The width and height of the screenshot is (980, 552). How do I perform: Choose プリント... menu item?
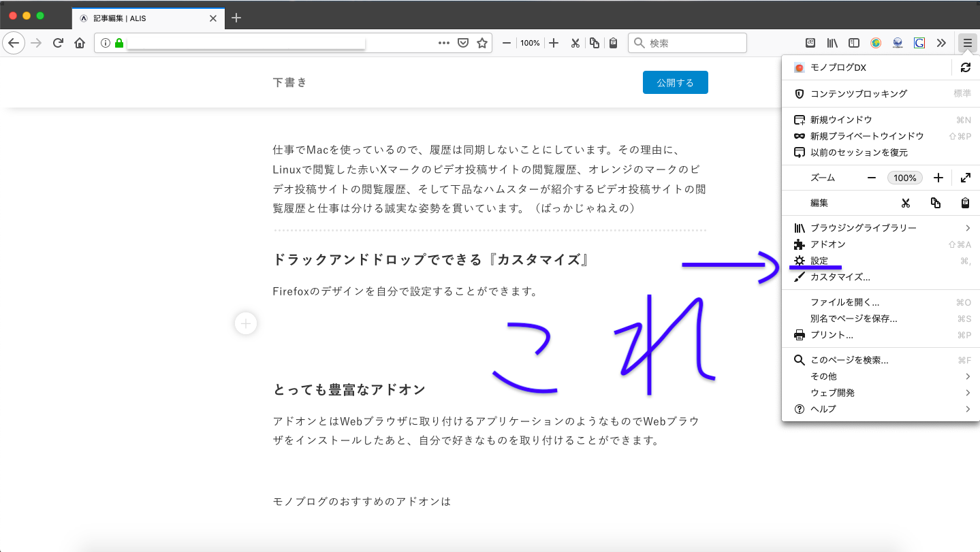click(881, 335)
